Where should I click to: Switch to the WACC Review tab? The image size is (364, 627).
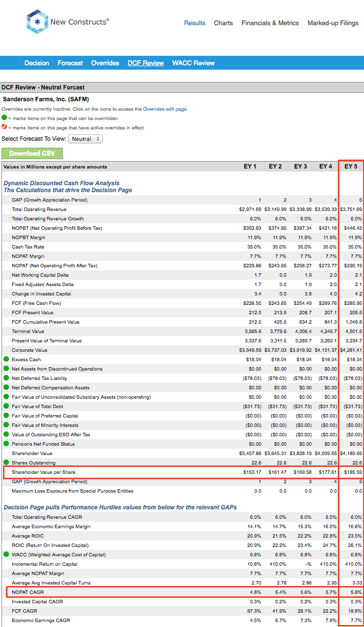[x=194, y=63]
